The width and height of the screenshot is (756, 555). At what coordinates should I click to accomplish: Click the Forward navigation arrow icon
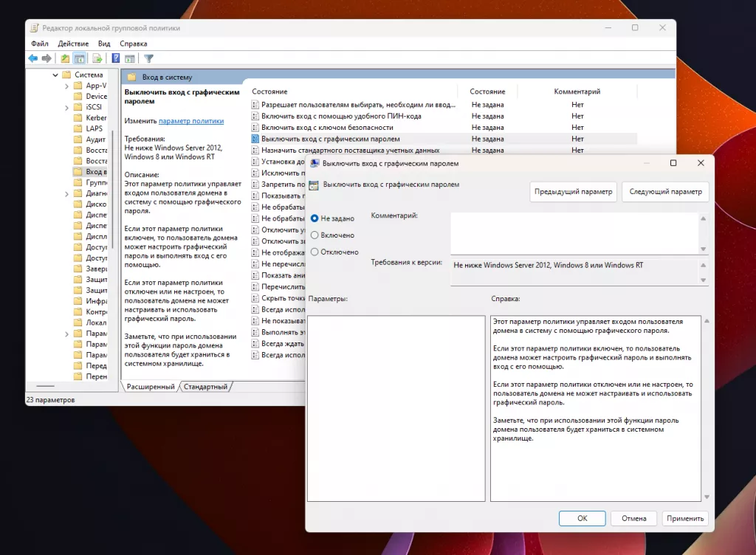45,58
